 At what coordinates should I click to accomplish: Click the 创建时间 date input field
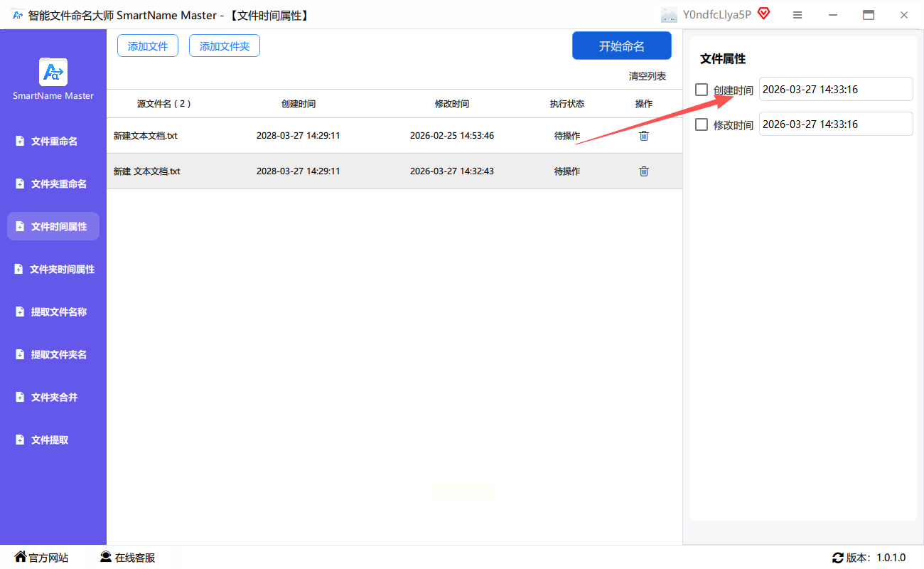(x=836, y=89)
